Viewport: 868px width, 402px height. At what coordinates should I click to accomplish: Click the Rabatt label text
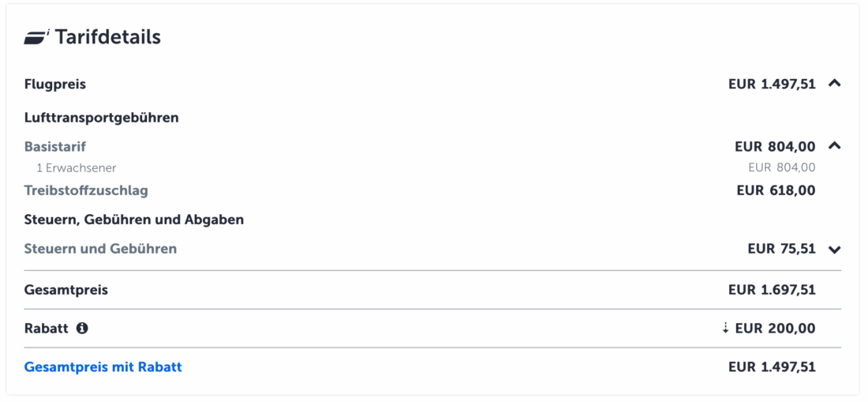tap(47, 329)
